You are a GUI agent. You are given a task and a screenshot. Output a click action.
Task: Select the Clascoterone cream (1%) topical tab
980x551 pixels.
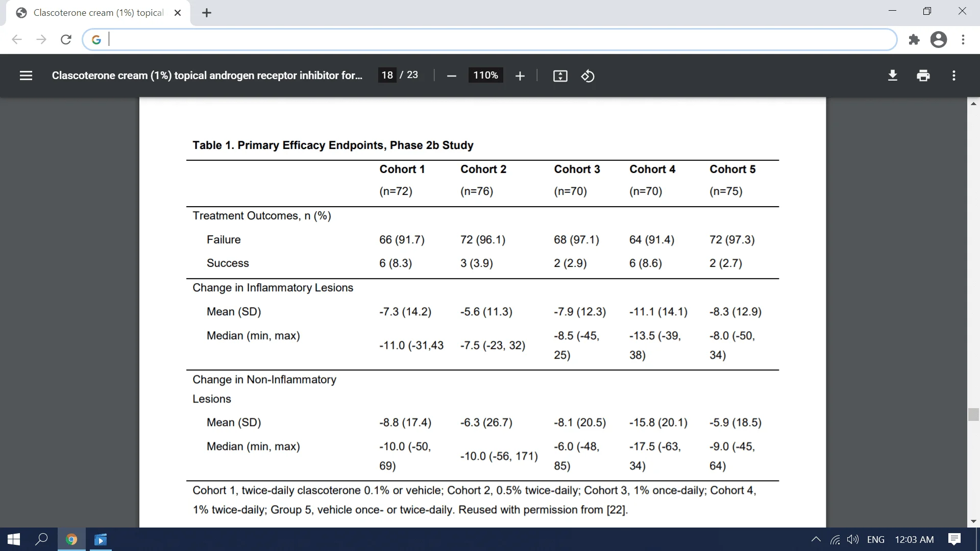pos(98,13)
